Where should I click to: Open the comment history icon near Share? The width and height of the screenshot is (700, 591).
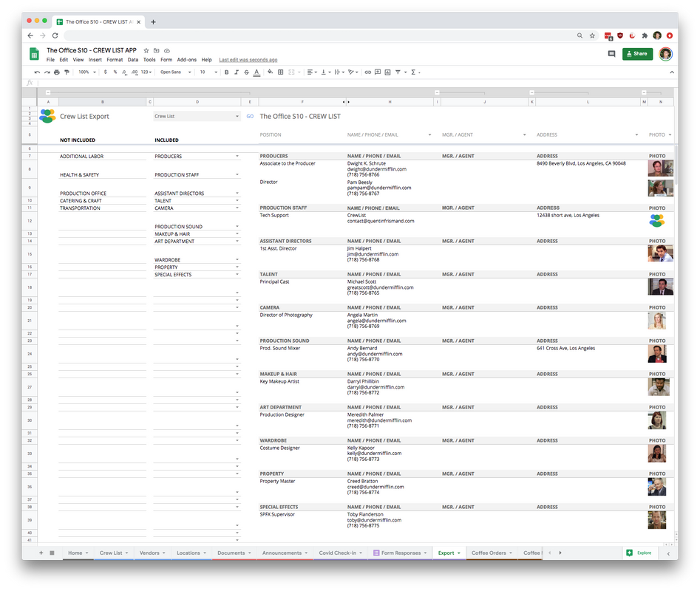(x=611, y=54)
